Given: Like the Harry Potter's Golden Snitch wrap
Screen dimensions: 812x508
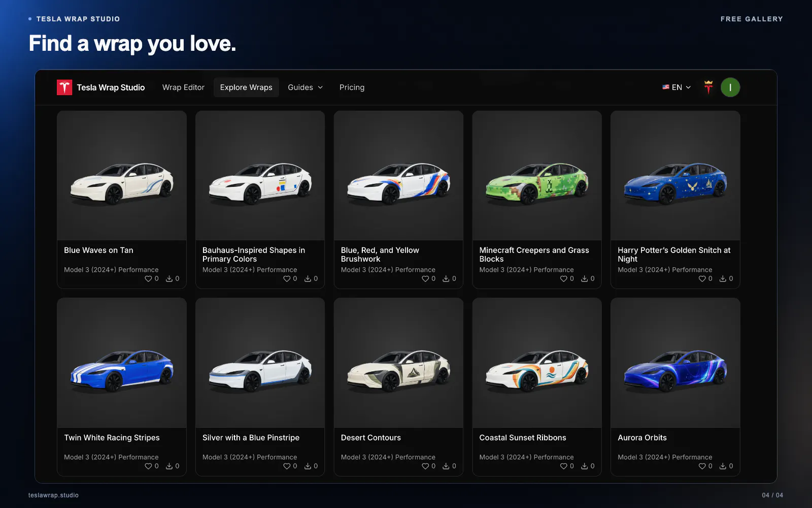Looking at the screenshot, I should 702,279.
